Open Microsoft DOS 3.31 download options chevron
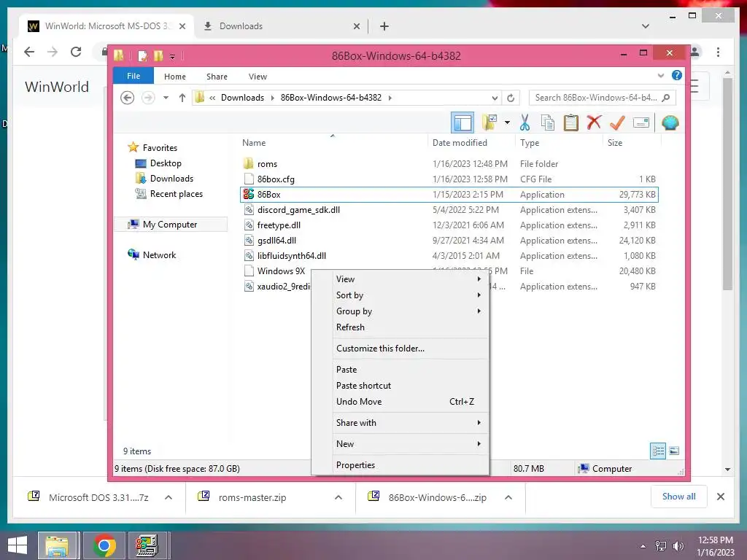The width and height of the screenshot is (747, 560). point(169,497)
